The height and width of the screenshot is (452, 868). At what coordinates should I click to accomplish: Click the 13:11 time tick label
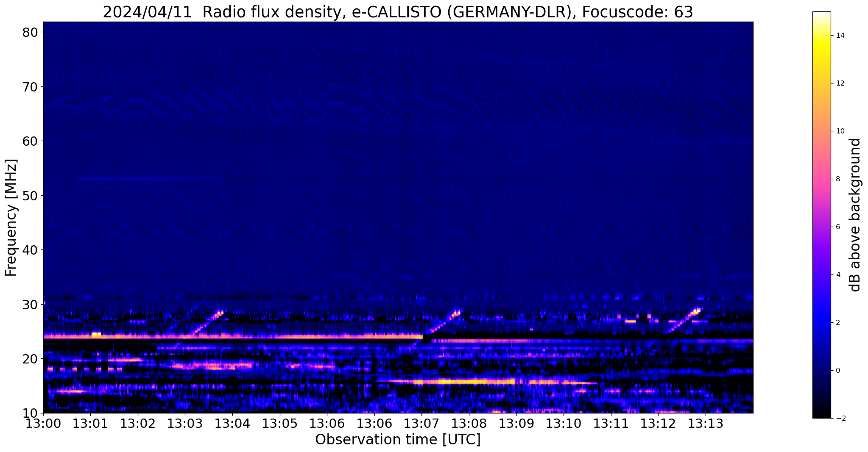(611, 424)
